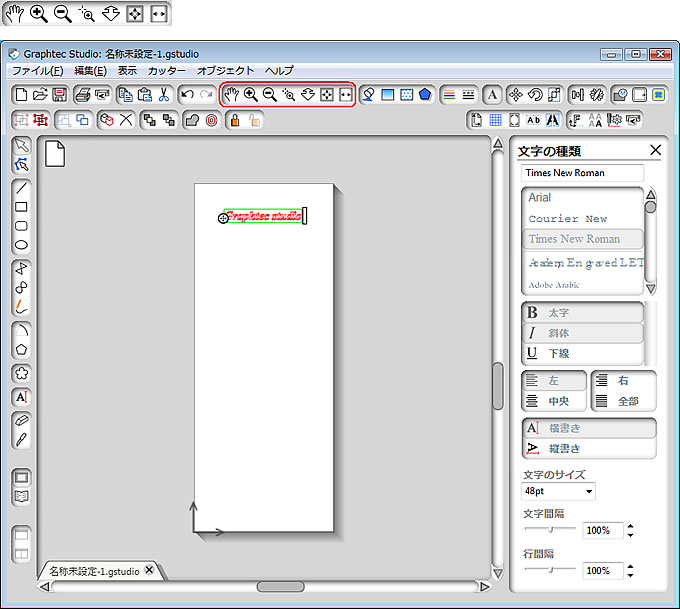
Task: Set justify alignment 全部
Action: click(624, 401)
